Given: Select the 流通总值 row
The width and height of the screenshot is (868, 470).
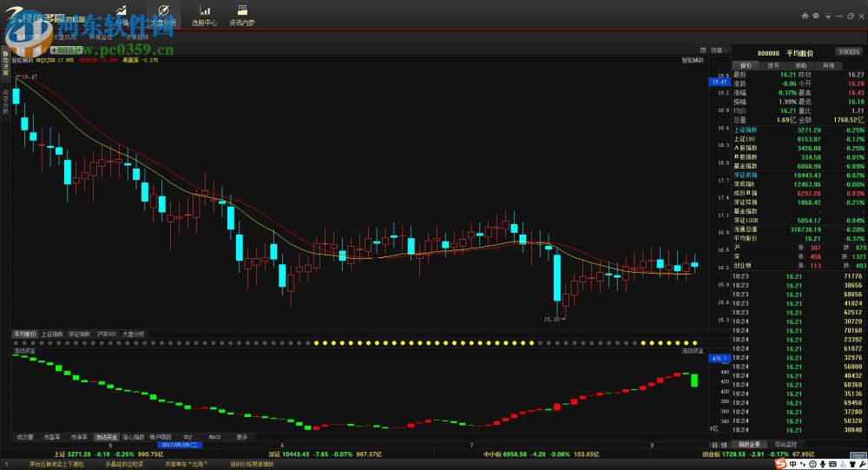Looking at the screenshot, I should [x=799, y=229].
